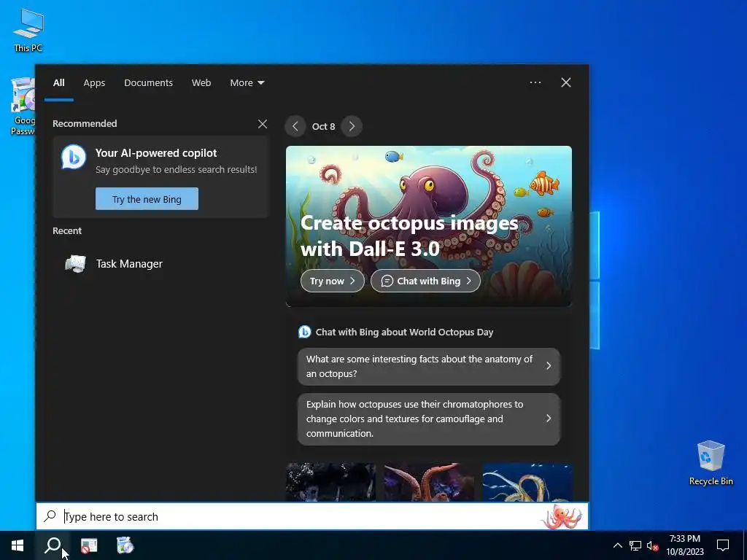Image resolution: width=747 pixels, height=560 pixels.
Task: Open the taskbar clock showing 7:33 PM
Action: pos(684,545)
